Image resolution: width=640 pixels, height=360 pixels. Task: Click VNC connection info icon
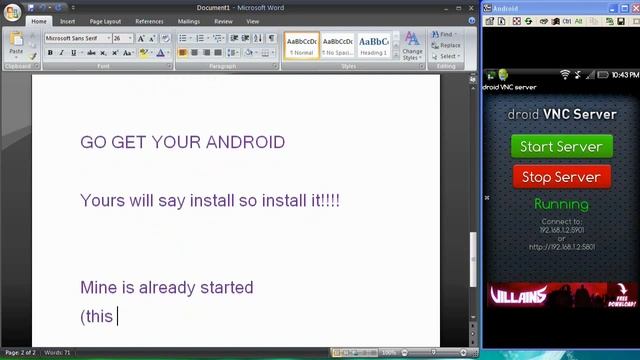501,21
